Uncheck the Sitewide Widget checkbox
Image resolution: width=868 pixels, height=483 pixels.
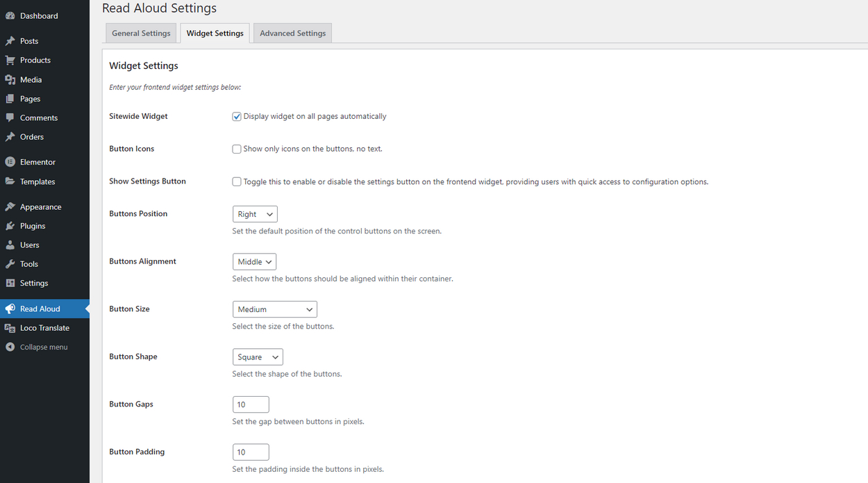point(237,117)
